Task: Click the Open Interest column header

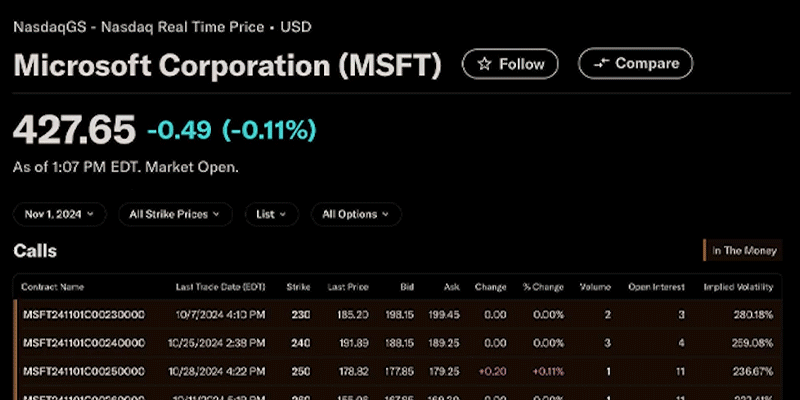Action: tap(656, 287)
